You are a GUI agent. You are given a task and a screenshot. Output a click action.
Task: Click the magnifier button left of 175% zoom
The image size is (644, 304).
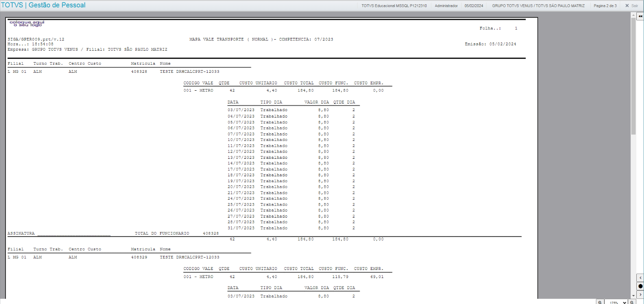point(600,302)
